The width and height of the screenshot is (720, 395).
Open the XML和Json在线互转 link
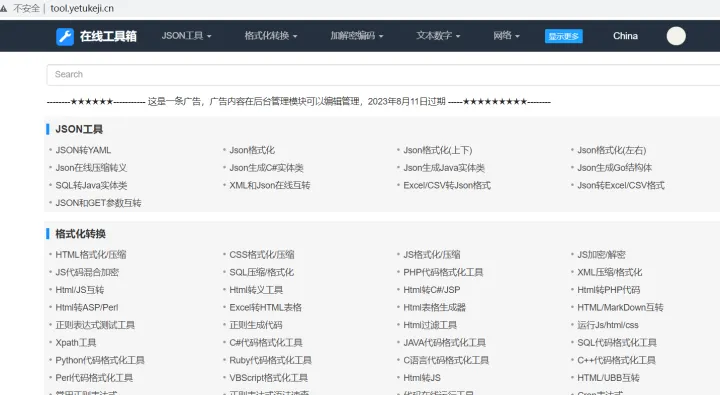coord(270,185)
